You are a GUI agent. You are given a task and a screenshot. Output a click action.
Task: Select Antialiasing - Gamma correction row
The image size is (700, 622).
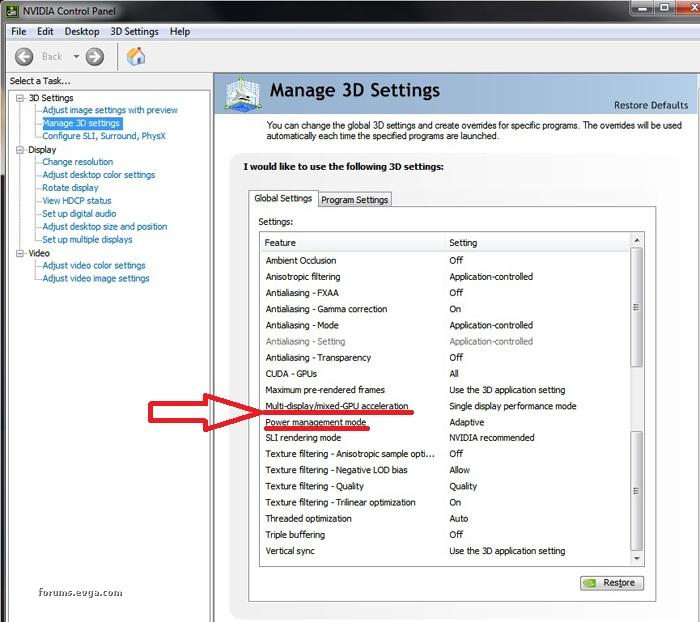coord(445,309)
